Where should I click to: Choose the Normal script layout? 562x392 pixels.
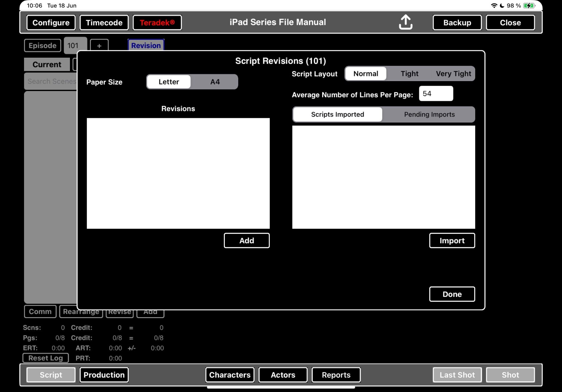tap(366, 74)
